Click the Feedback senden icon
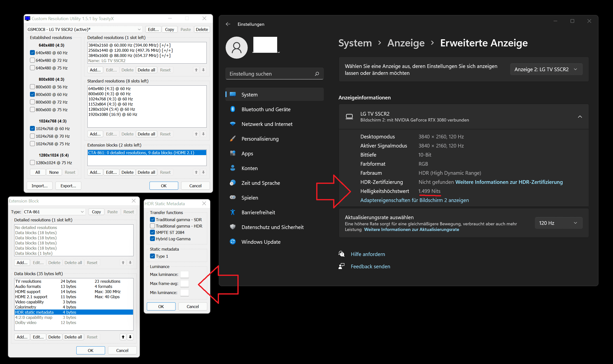The height and width of the screenshot is (364, 613). point(341,266)
